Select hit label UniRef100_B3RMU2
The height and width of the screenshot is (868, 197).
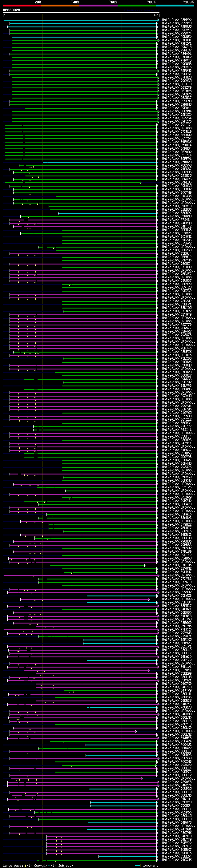coord(177,189)
